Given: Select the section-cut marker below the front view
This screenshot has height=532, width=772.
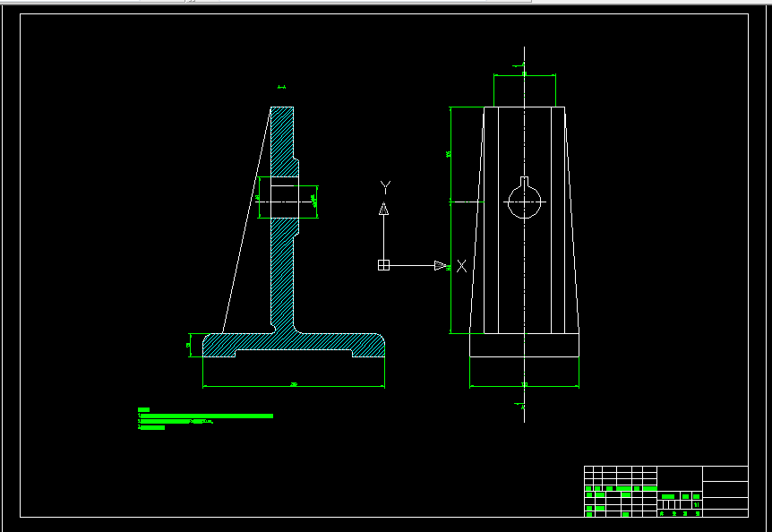Looking at the screenshot, I should (x=520, y=406).
